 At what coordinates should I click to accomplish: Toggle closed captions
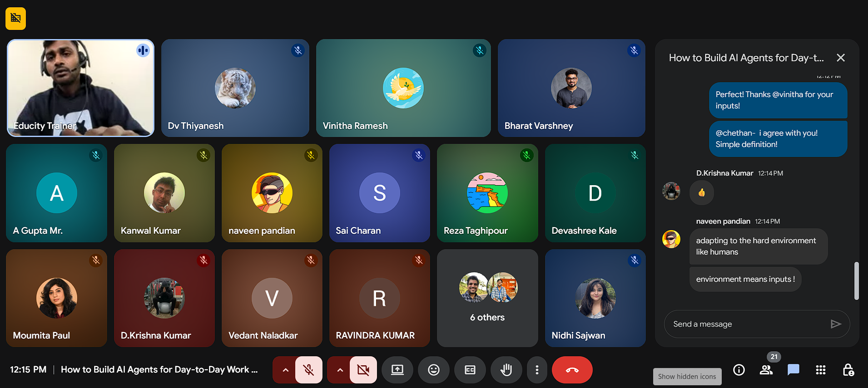click(x=470, y=370)
